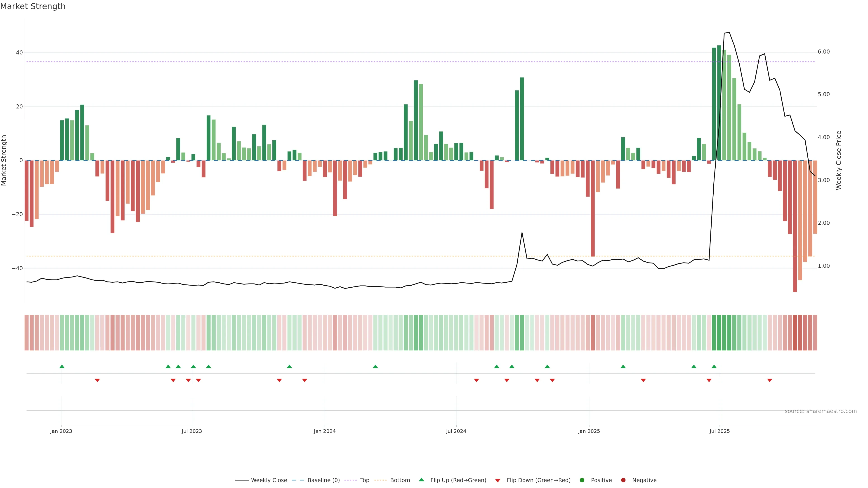Click the Jul 2024 axis label
The height and width of the screenshot is (488, 868).
pos(456,431)
